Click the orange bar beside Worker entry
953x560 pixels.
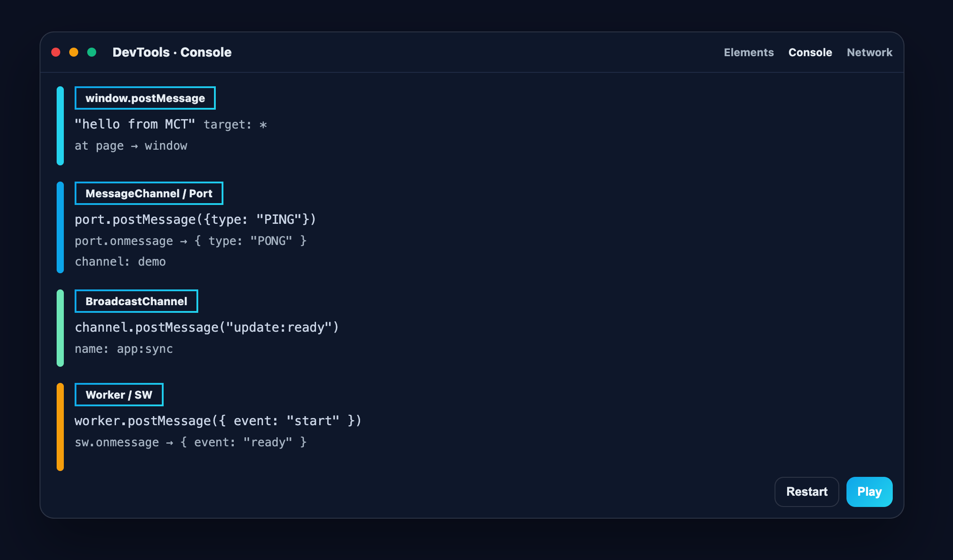pyautogui.click(x=60, y=427)
